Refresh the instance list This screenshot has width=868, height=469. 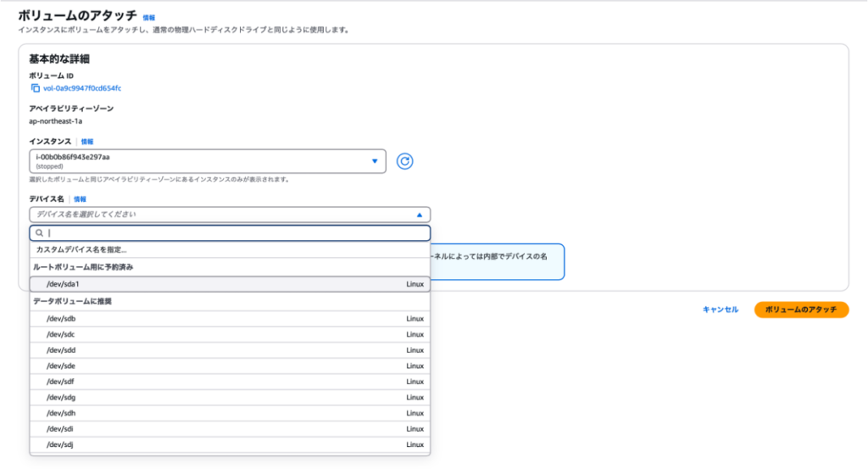(404, 161)
